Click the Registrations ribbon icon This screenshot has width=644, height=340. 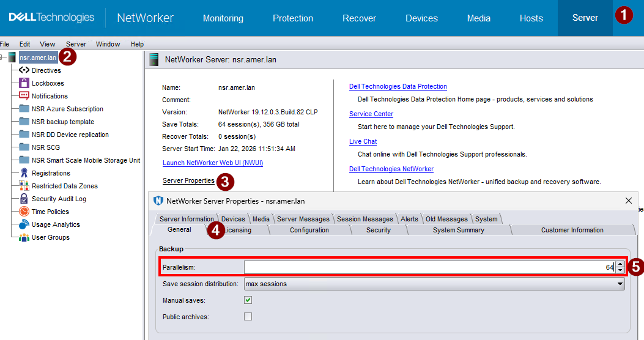[24, 173]
